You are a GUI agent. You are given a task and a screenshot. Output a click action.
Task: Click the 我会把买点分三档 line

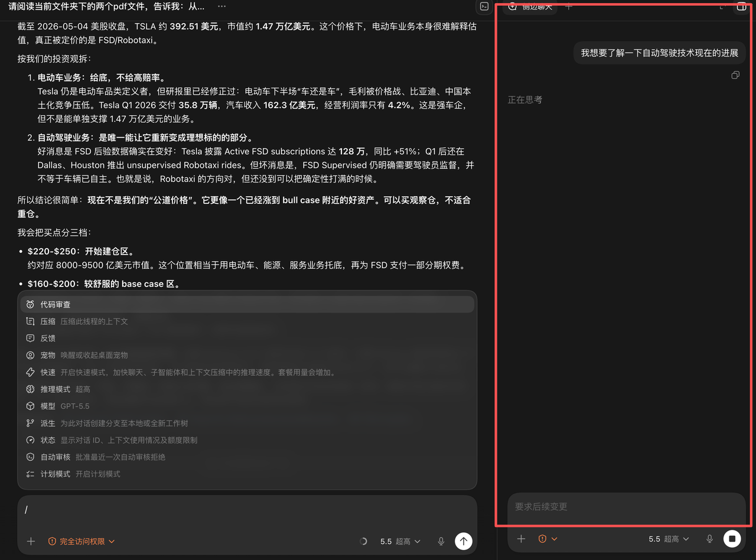pos(54,232)
